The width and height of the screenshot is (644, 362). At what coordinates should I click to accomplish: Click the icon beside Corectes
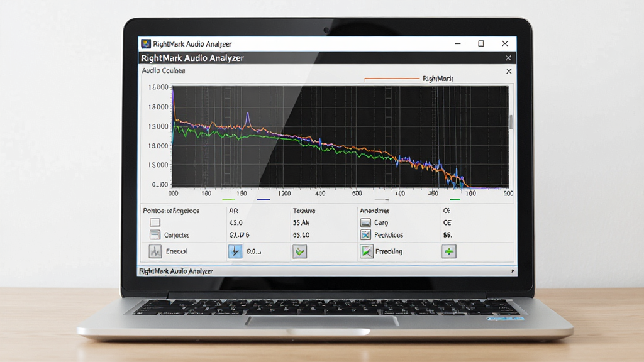tap(155, 235)
